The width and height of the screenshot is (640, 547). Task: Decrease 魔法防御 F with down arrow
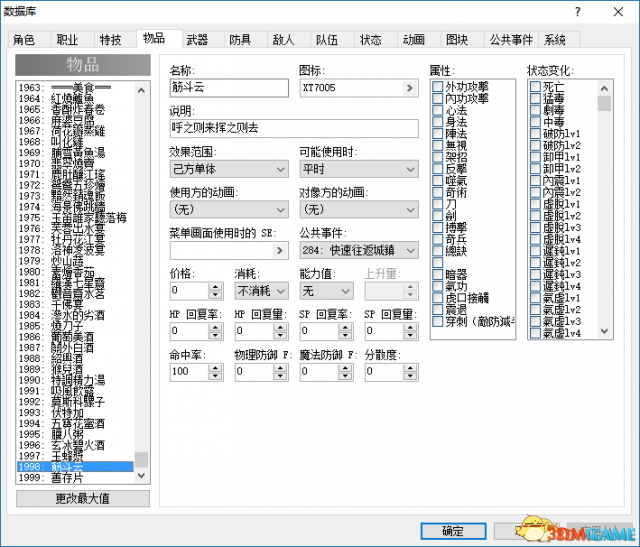point(345,376)
